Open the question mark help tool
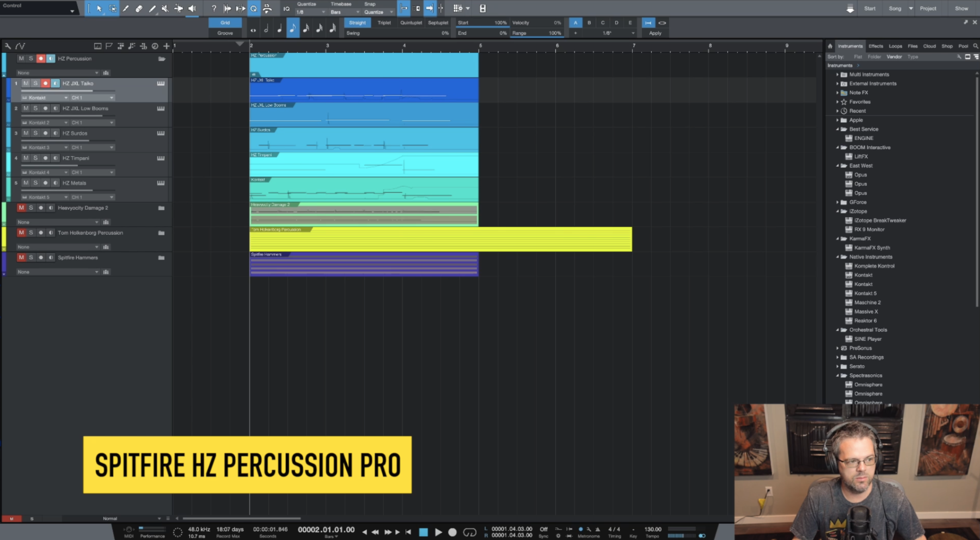This screenshot has height=540, width=980. click(x=213, y=8)
